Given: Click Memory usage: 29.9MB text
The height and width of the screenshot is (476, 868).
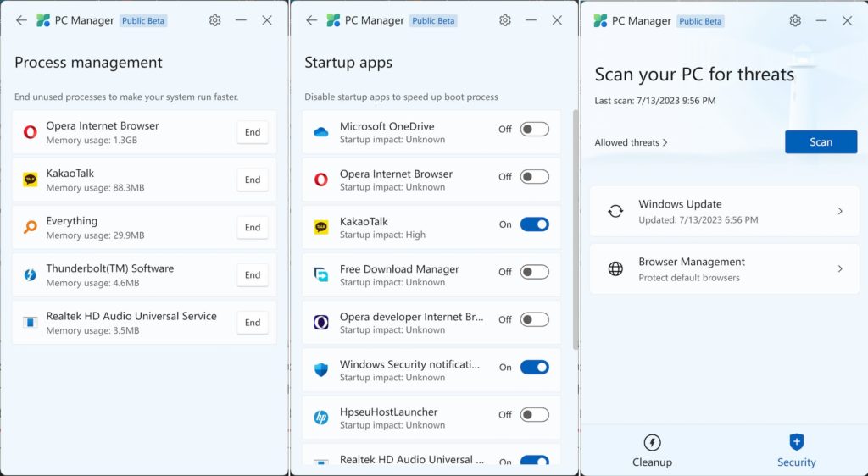Looking at the screenshot, I should click(x=95, y=235).
